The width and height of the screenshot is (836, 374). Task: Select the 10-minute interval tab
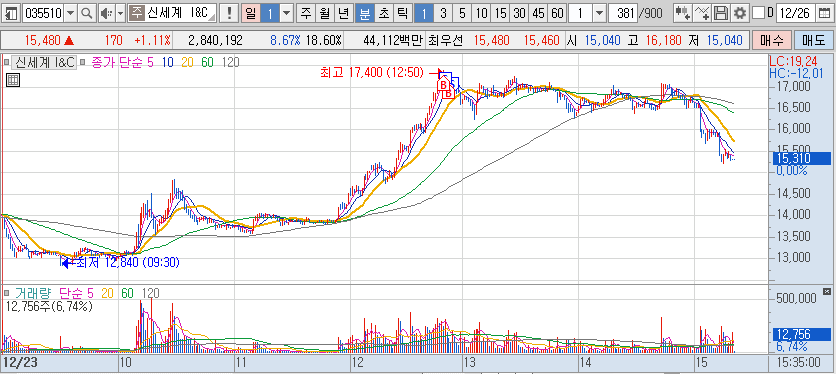481,13
